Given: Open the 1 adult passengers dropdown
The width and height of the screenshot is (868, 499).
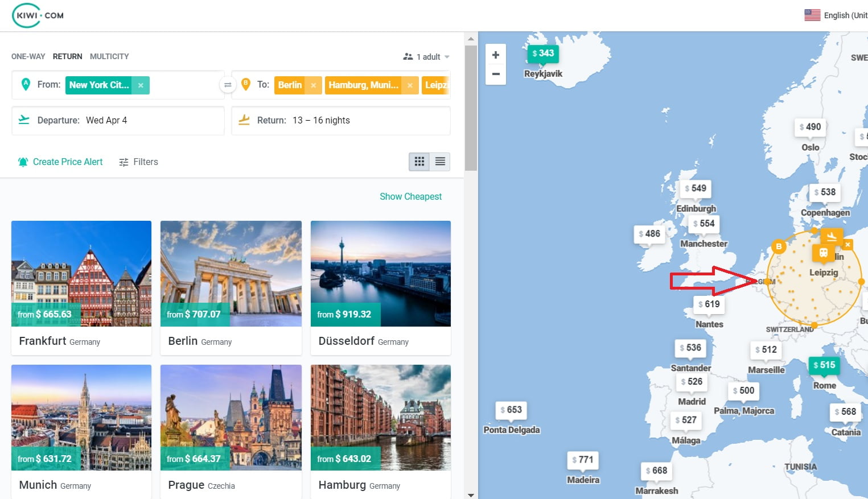Looking at the screenshot, I should pyautogui.click(x=427, y=57).
